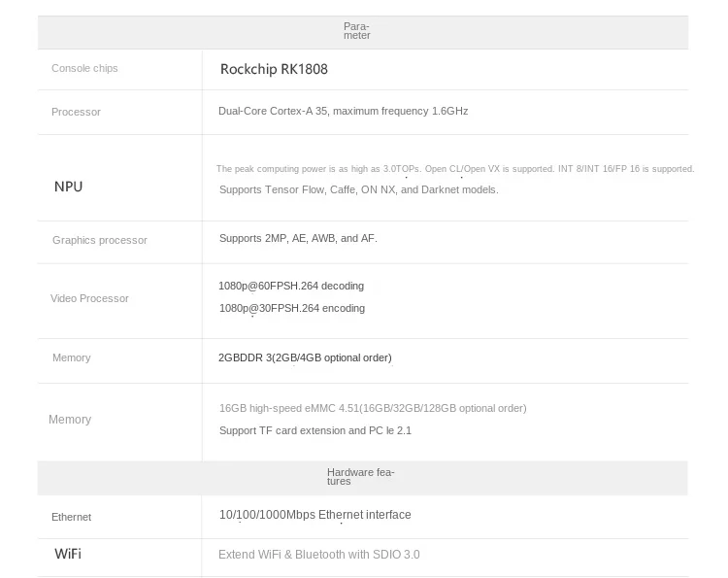Image resolution: width=728 pixels, height=578 pixels.
Task: Click the "Console chips" row label
Action: pyautogui.click(x=84, y=69)
